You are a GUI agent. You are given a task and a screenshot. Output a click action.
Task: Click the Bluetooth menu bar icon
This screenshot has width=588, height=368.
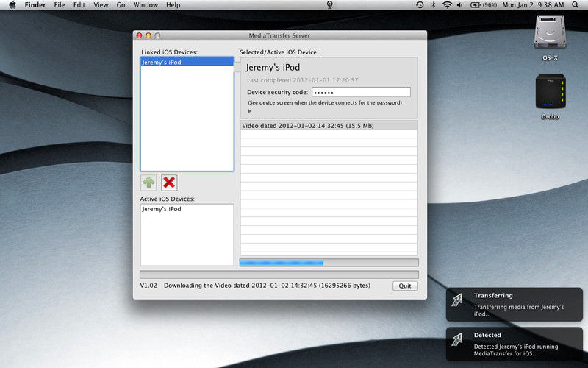[x=433, y=5]
